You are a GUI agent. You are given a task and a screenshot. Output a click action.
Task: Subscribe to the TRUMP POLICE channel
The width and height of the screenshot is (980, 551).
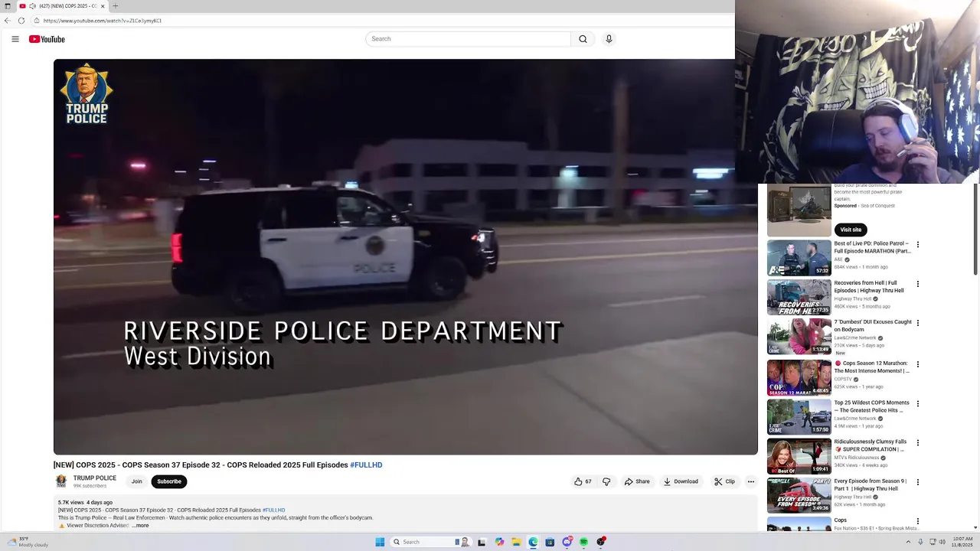click(x=169, y=481)
